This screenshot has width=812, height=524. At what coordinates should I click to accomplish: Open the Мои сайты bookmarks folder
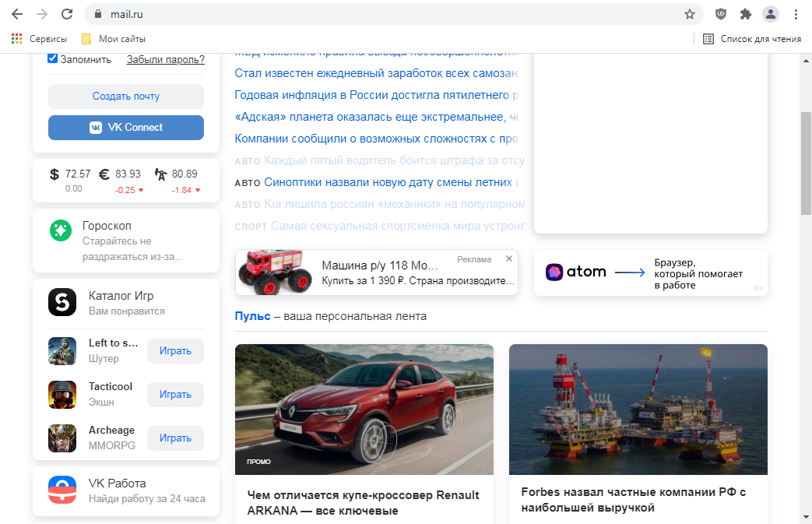pos(114,39)
